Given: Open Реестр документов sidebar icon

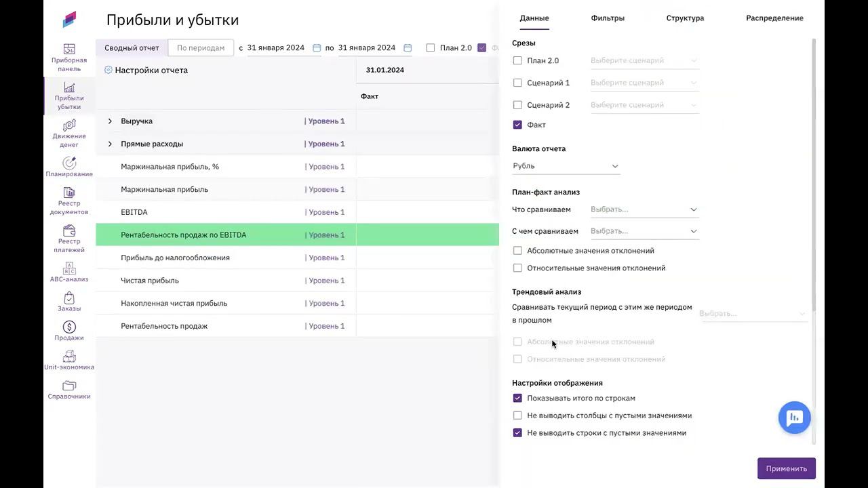Looking at the screenshot, I should click(69, 192).
